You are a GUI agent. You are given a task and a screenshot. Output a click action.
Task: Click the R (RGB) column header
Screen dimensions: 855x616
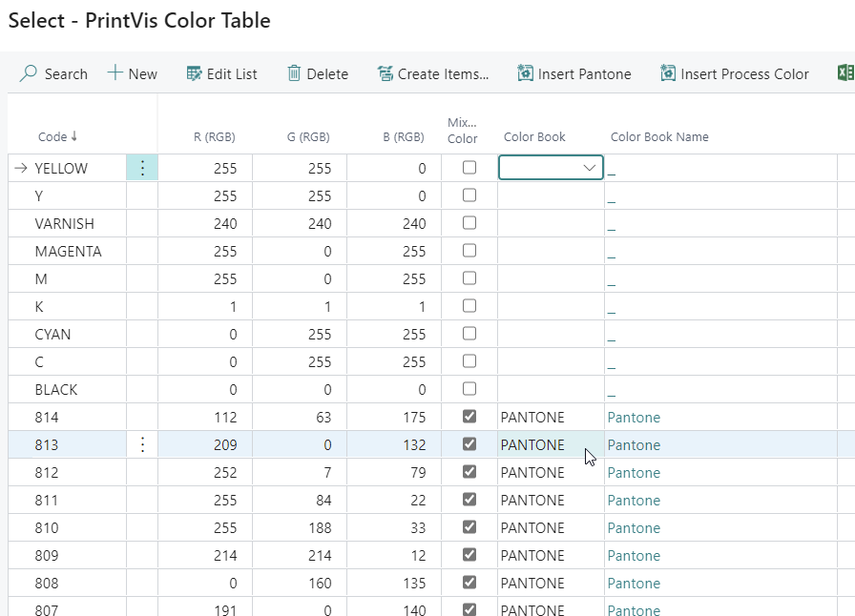[214, 136]
